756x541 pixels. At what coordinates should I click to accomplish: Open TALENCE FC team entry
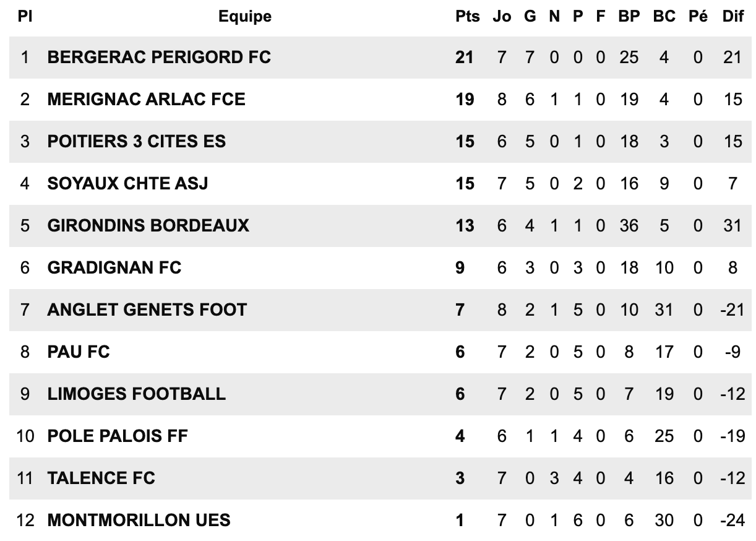(x=101, y=478)
